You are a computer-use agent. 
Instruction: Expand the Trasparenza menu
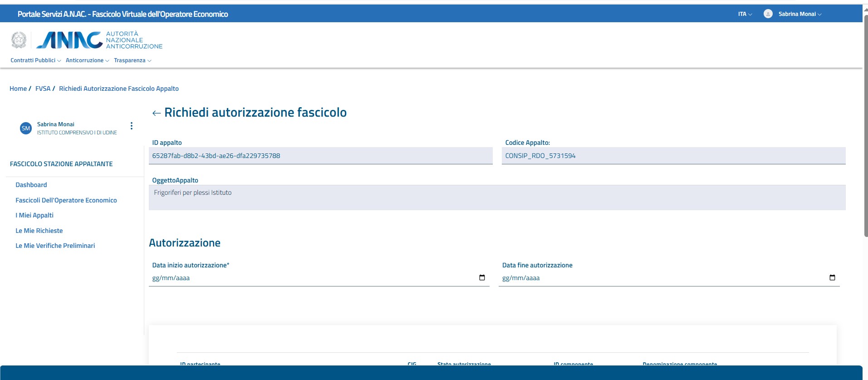(x=132, y=60)
